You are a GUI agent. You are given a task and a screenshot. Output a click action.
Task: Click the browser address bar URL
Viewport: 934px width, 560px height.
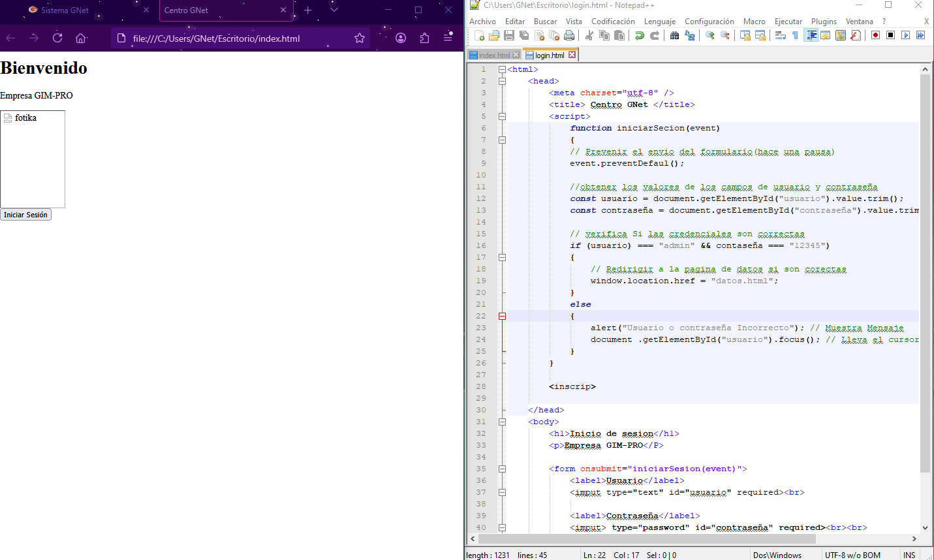[216, 39]
